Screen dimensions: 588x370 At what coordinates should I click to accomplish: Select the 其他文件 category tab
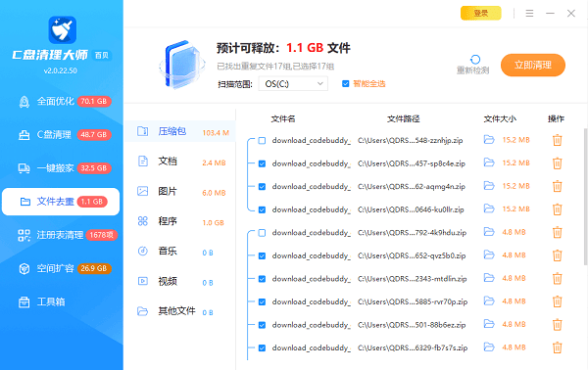180,311
